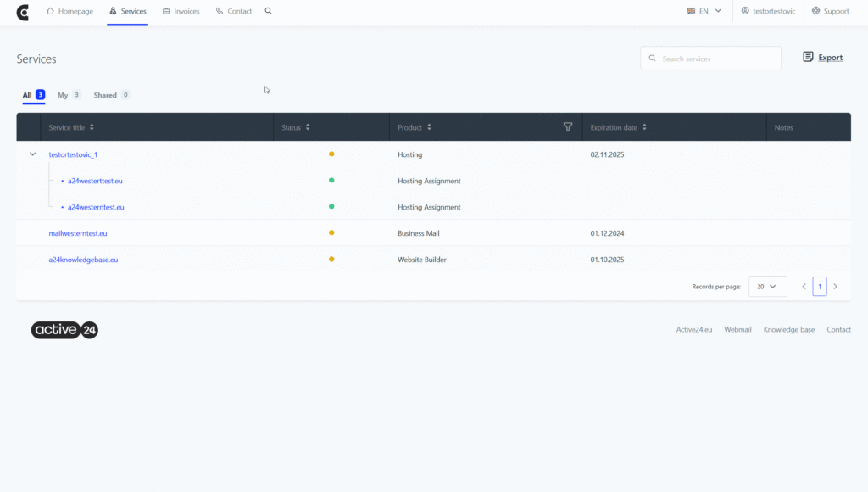Open the a24westerttest.eu link
The width and height of the screenshot is (868, 492).
coord(95,181)
